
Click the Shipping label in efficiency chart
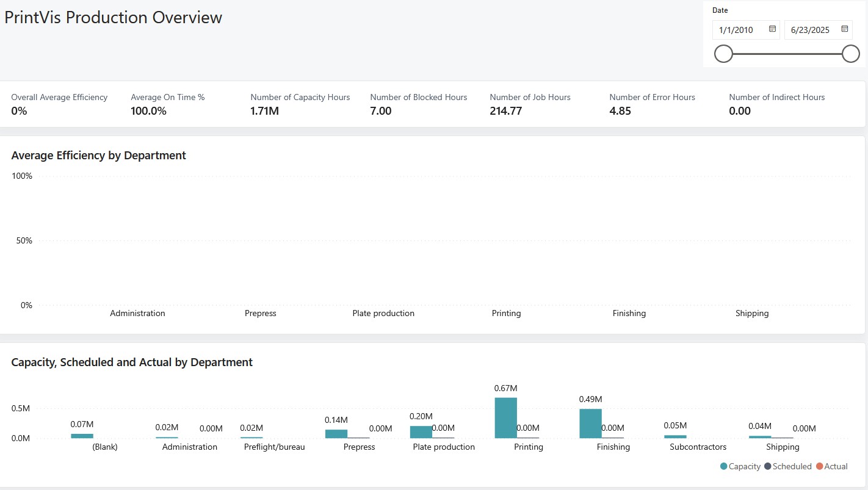pos(752,314)
